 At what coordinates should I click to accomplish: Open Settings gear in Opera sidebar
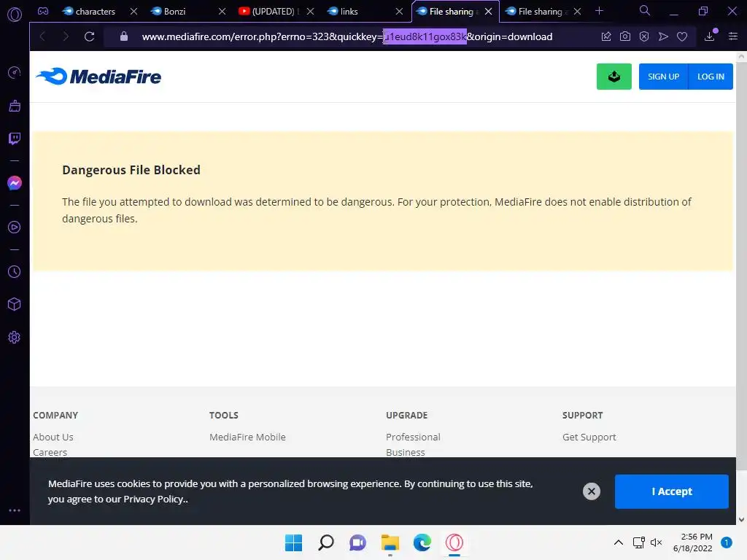pyautogui.click(x=15, y=337)
